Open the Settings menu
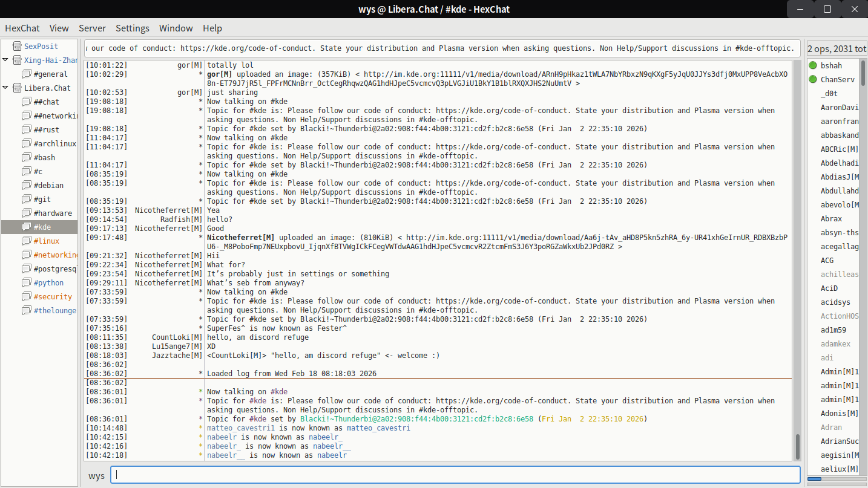Screen dimensions: 868x488 (x=133, y=28)
